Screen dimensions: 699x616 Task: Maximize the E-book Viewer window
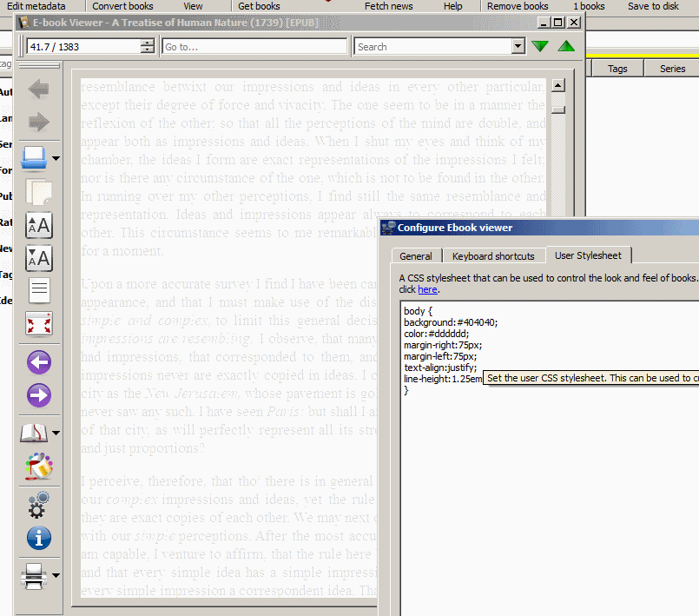coord(557,23)
